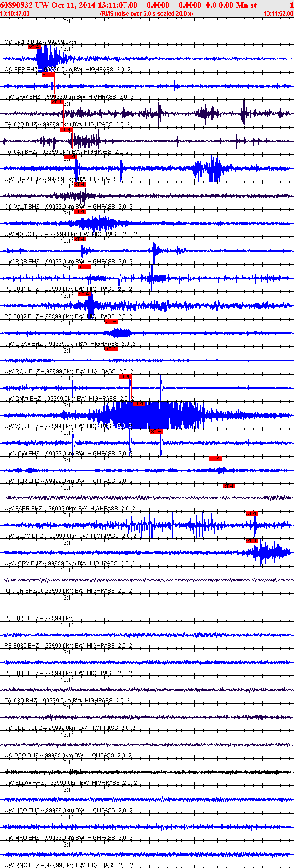Click the red pick marker on CC.SWF2 trace
This screenshot has width=294, height=868.
point(35,47)
